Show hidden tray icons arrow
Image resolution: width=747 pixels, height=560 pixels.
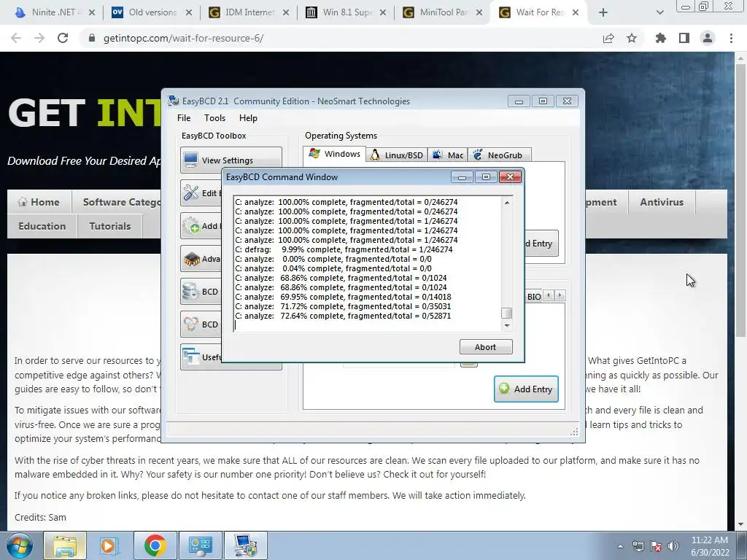(x=620, y=546)
